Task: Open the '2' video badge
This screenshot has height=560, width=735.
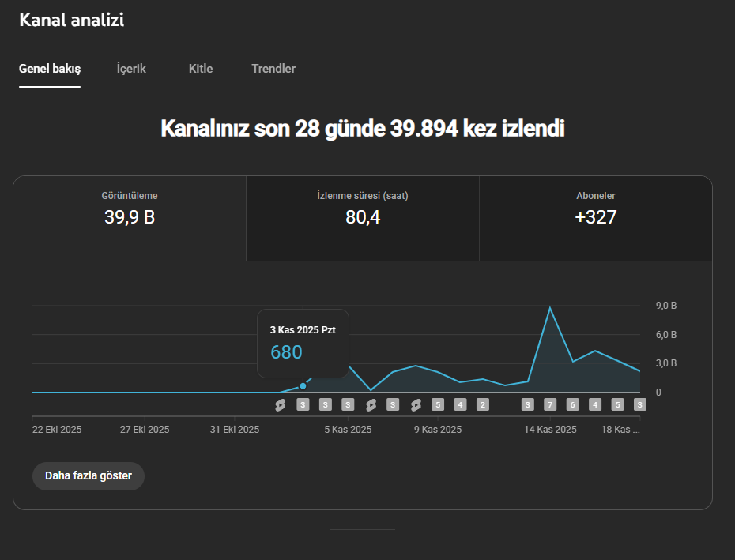Action: pos(483,405)
